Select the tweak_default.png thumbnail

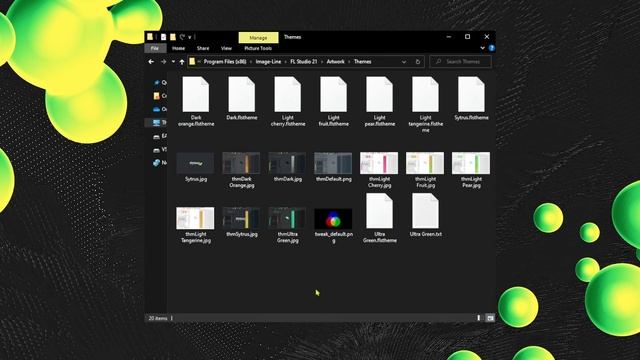pyautogui.click(x=333, y=219)
